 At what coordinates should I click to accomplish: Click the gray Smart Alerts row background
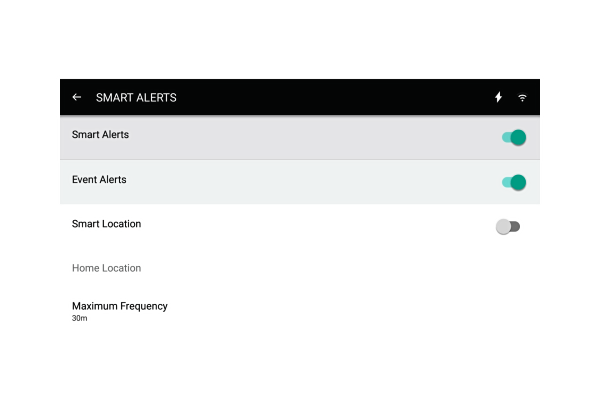[300, 137]
